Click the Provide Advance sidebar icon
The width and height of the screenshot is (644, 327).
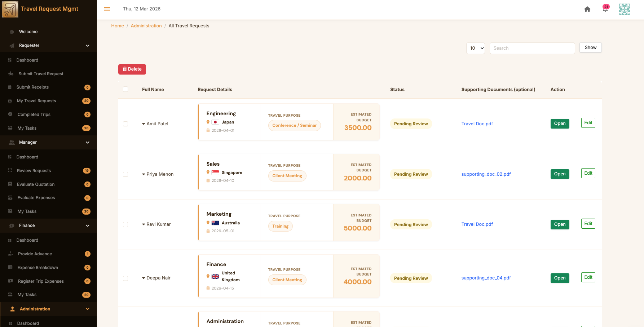click(11, 254)
